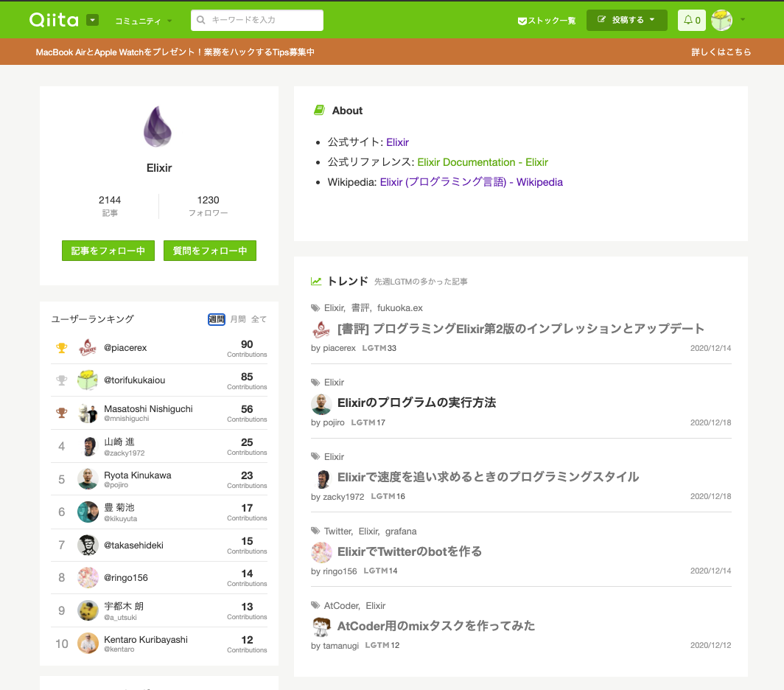Click the green book icon beside About

coord(318,109)
